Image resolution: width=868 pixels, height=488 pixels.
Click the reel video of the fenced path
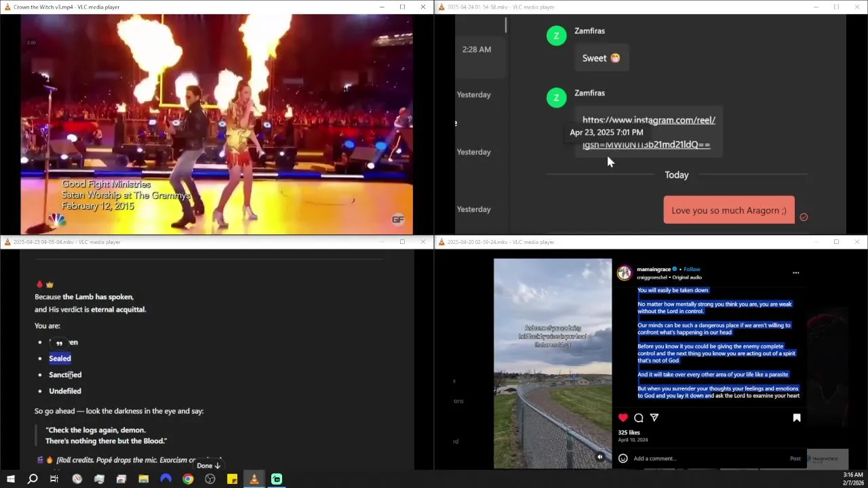(x=553, y=363)
